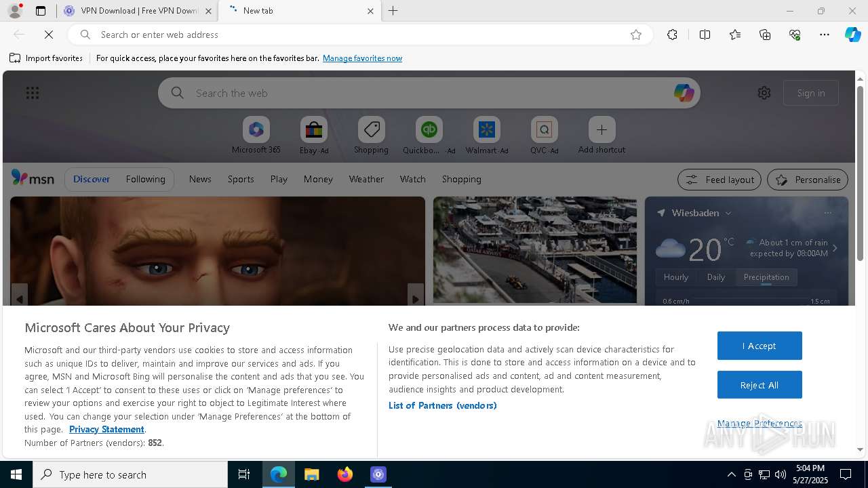This screenshot has width=868, height=488.
Task: Open the List of Partners (vendors) link
Action: [442, 405]
